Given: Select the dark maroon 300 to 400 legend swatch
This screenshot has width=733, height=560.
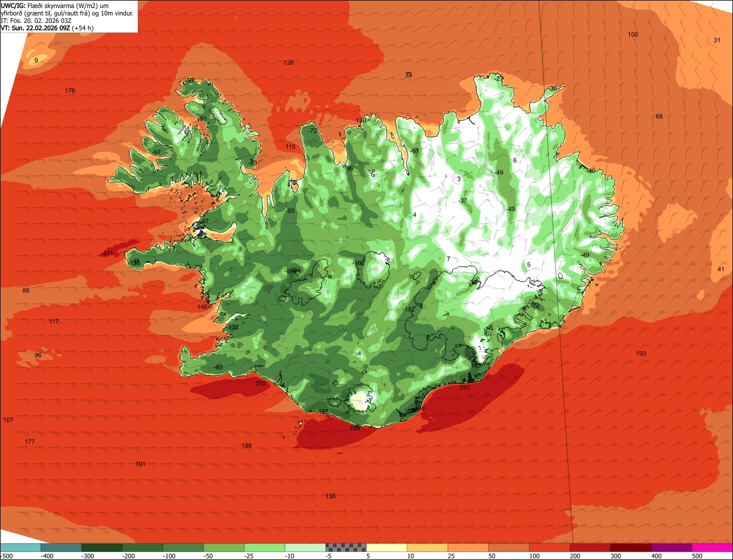Looking at the screenshot, I should pos(630,547).
